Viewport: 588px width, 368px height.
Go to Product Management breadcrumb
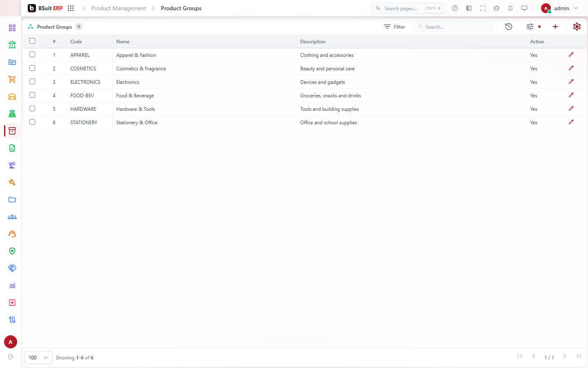(118, 8)
